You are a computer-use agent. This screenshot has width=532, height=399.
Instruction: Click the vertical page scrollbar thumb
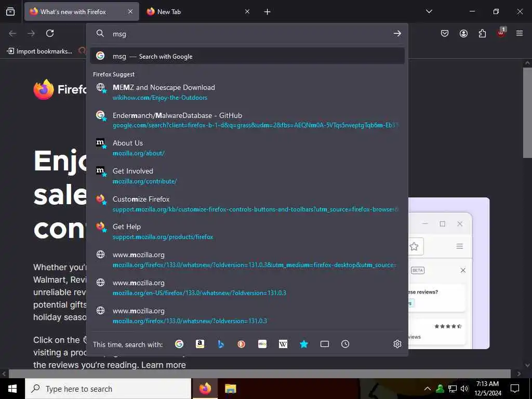[x=527, y=113]
